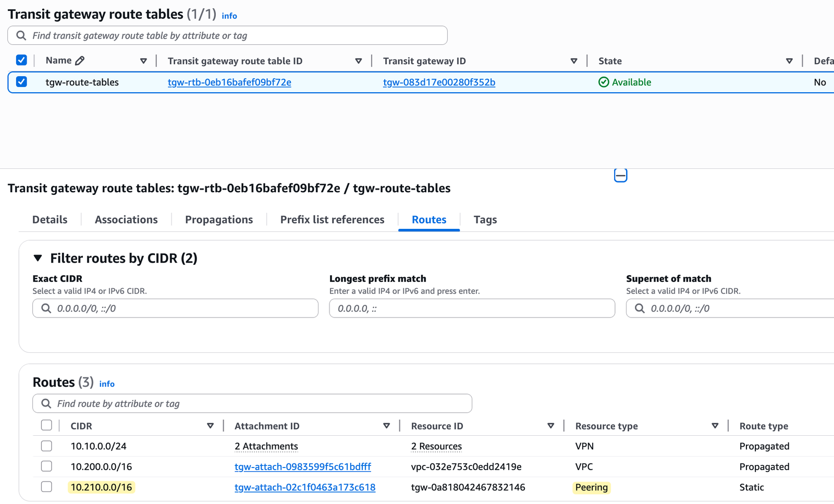Collapse the details panel using the minus icon
834x504 pixels.
[x=620, y=176]
